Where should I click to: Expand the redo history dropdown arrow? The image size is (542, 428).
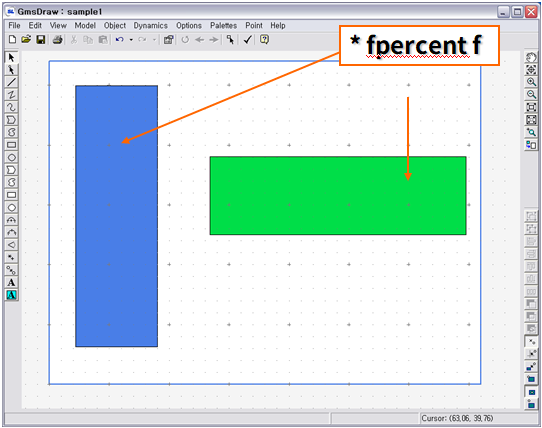(154, 40)
